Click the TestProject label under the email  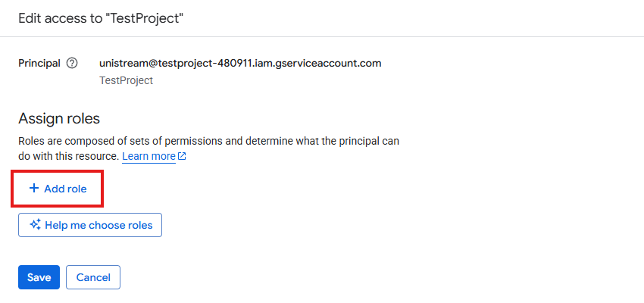126,80
